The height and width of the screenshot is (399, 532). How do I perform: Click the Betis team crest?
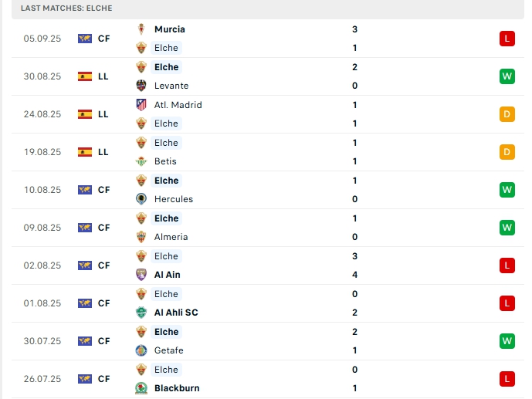click(x=141, y=161)
